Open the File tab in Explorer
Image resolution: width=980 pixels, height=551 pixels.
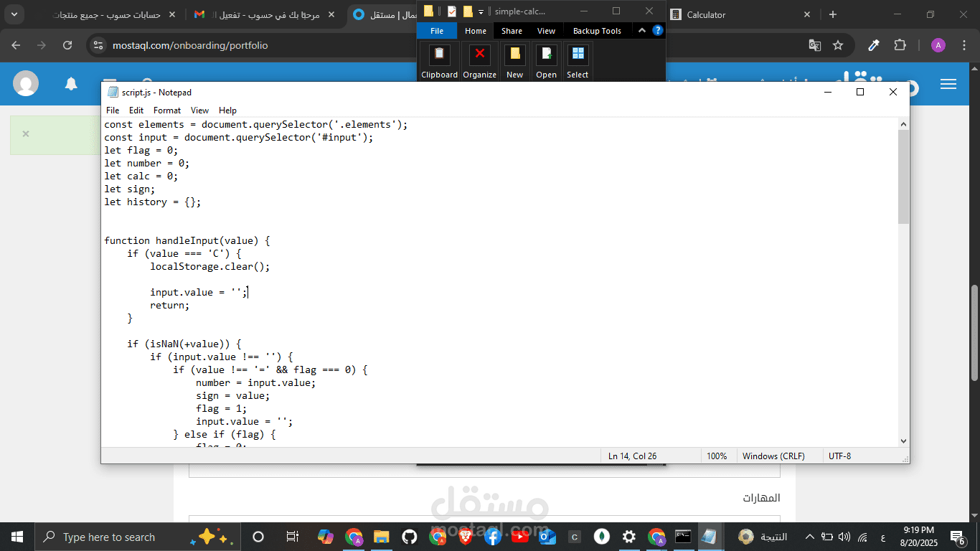[437, 31]
